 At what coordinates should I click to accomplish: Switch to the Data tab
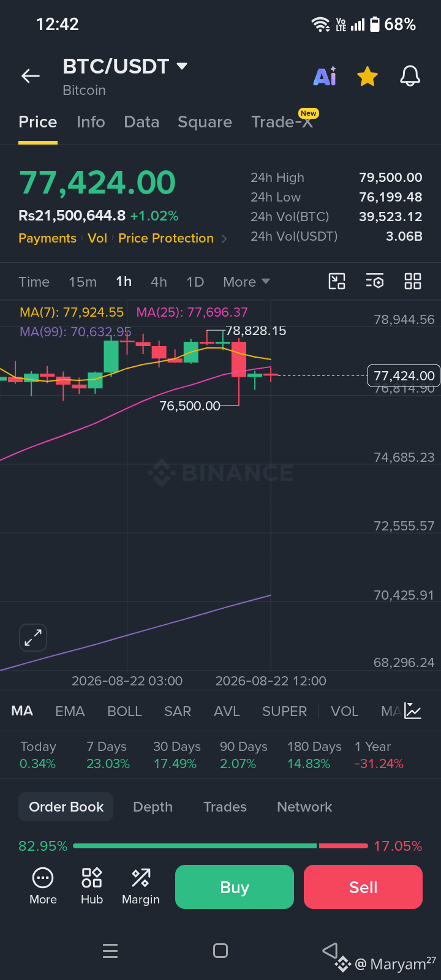pyautogui.click(x=141, y=122)
